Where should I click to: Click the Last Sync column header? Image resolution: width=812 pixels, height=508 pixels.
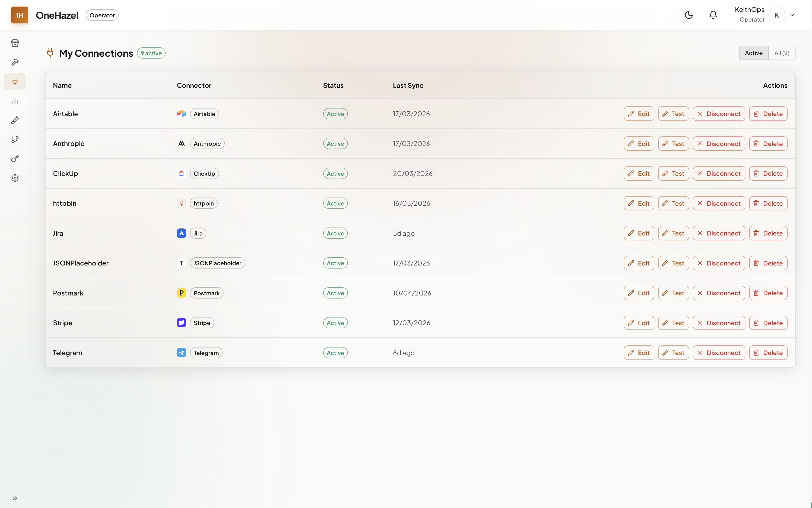(x=408, y=85)
